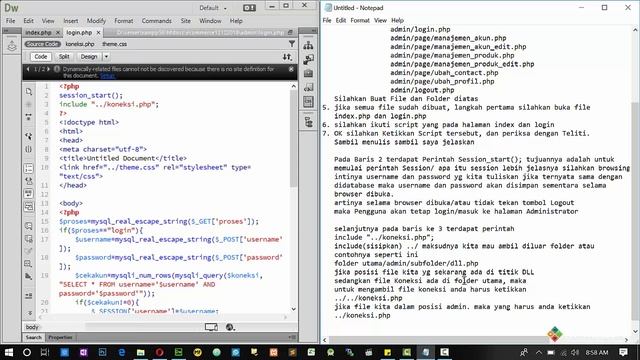This screenshot has width=640, height=360.
Task: Select the body tag in tag selector
Action: 32,327
